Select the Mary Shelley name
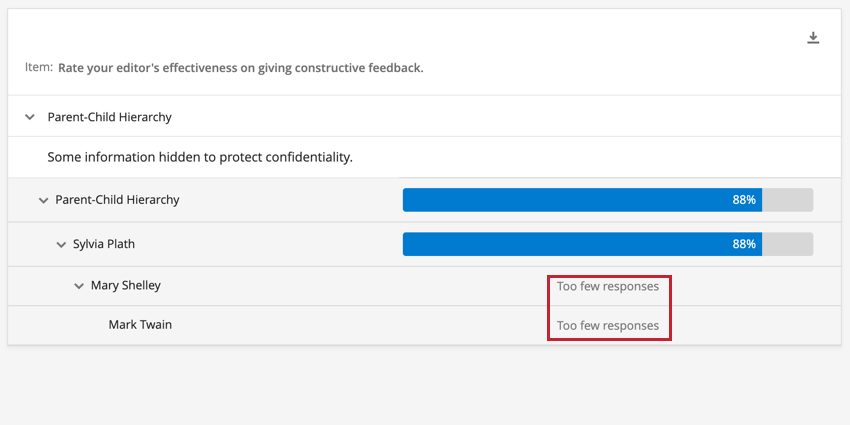This screenshot has height=425, width=850. click(125, 285)
